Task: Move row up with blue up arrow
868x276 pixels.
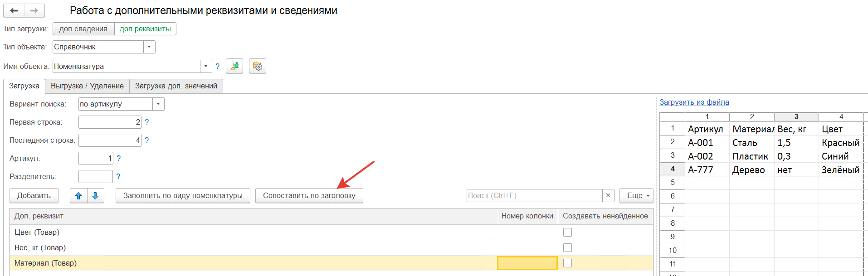Action: [x=78, y=196]
